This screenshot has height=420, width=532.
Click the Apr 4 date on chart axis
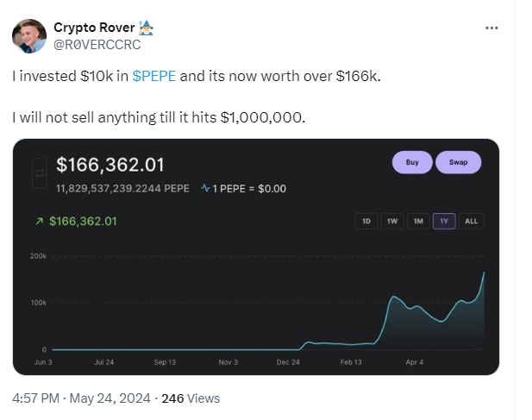click(x=414, y=362)
